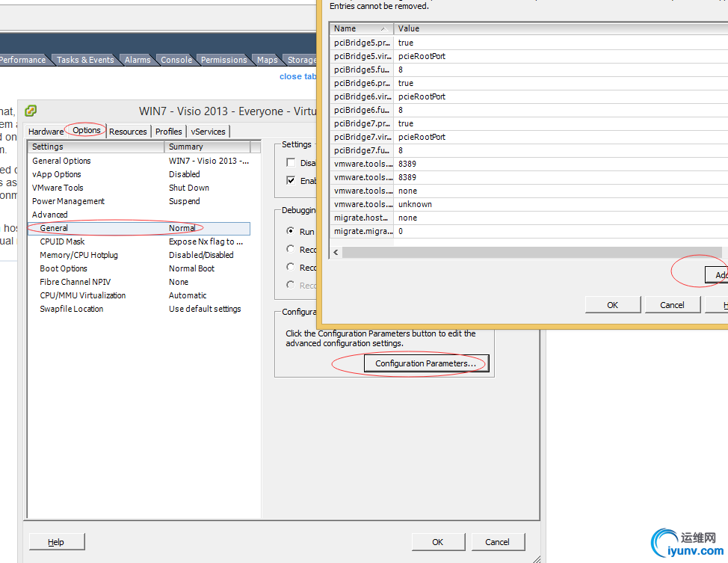Select VMware Tools setting
This screenshot has width=728, height=563.
139,188
